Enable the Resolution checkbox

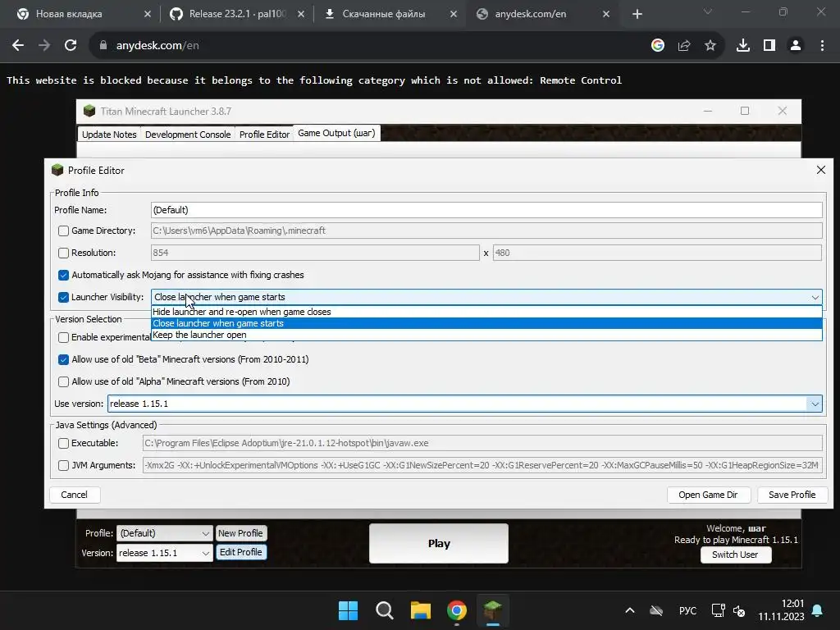[63, 253]
